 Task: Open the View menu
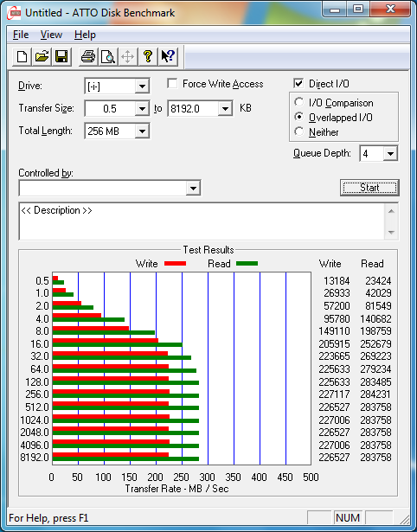pos(51,35)
